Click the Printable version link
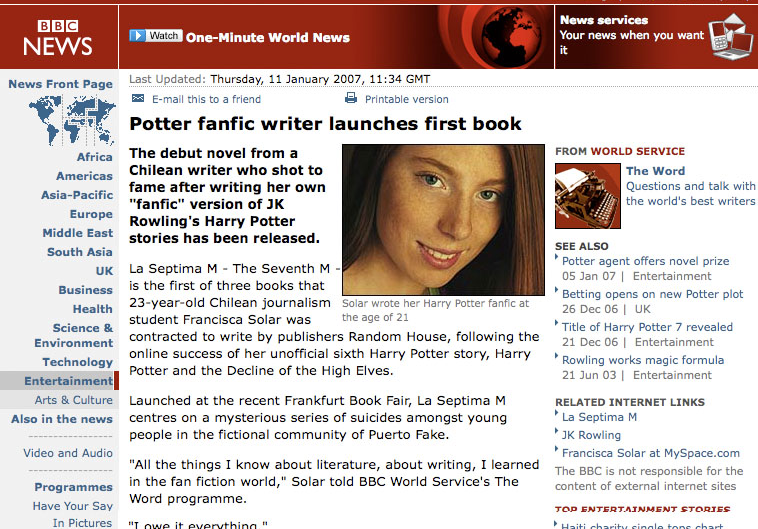The height and width of the screenshot is (529, 758). tap(407, 99)
